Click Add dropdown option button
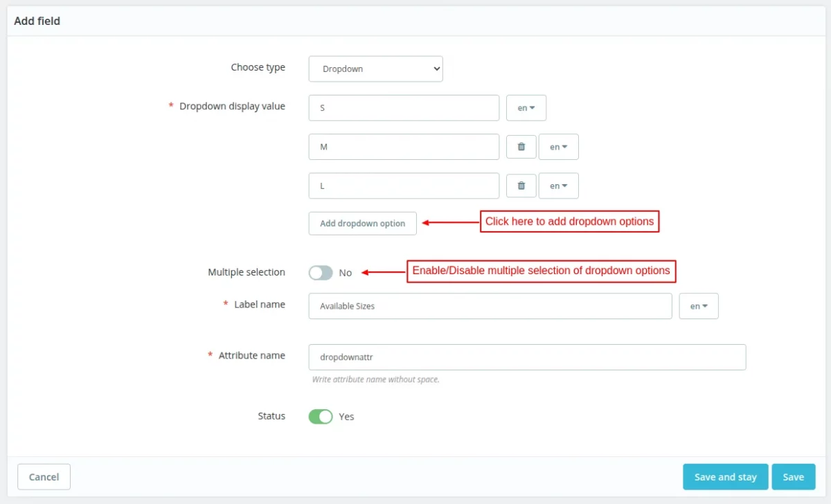This screenshot has height=504, width=831. [x=362, y=224]
